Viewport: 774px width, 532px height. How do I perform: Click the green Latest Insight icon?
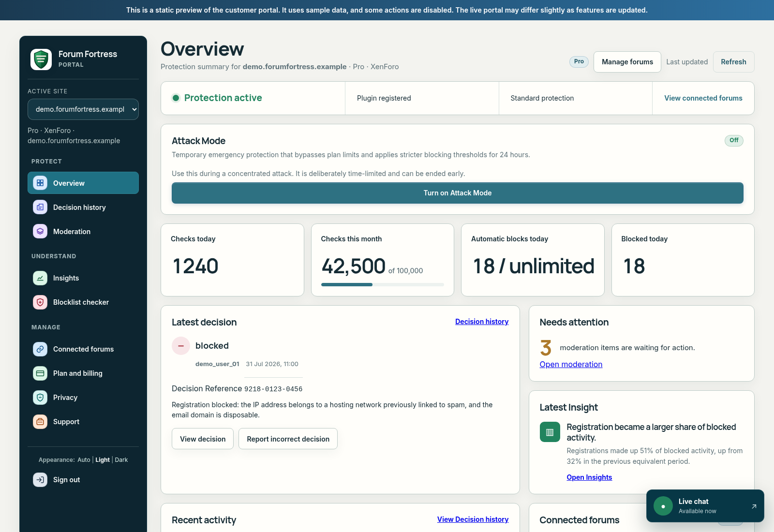550,432
